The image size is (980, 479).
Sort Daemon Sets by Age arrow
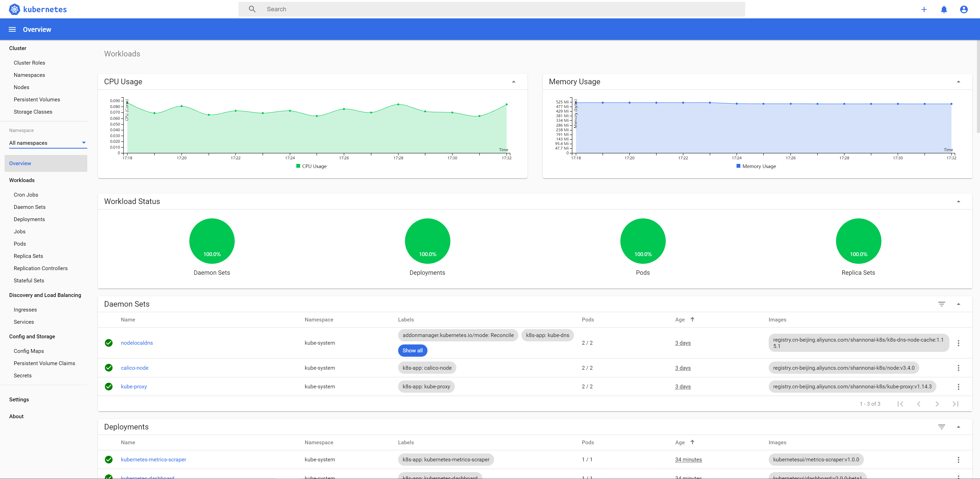[x=692, y=319]
